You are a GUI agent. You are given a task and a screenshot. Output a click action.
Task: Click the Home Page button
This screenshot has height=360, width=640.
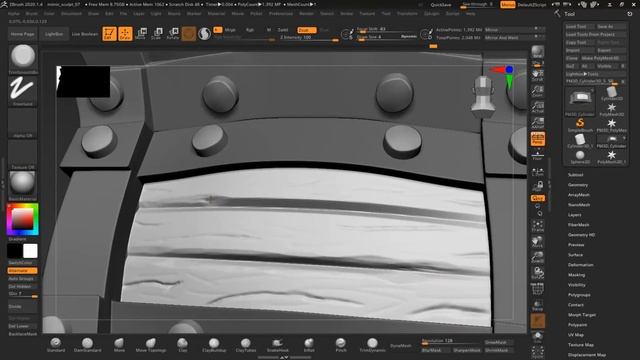click(22, 34)
